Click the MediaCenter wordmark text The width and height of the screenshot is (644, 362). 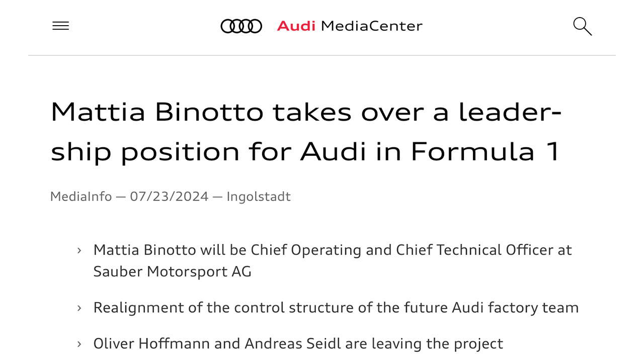click(x=371, y=26)
